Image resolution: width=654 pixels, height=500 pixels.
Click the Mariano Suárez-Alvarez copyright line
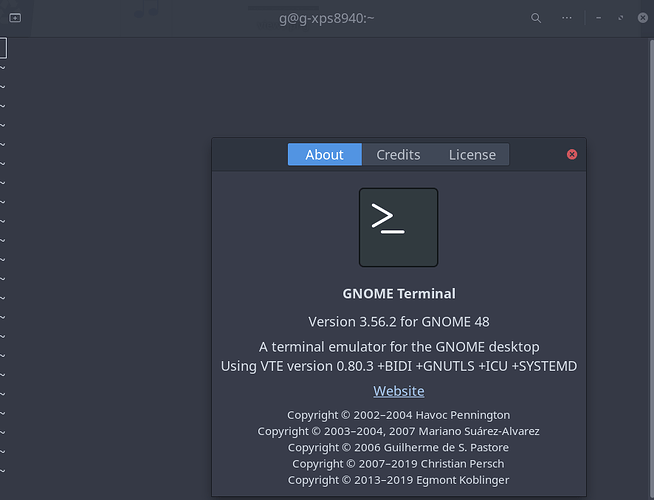(399, 431)
